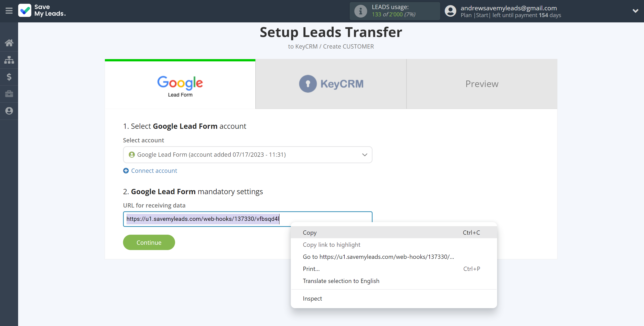Click the Continue button

coord(149,242)
